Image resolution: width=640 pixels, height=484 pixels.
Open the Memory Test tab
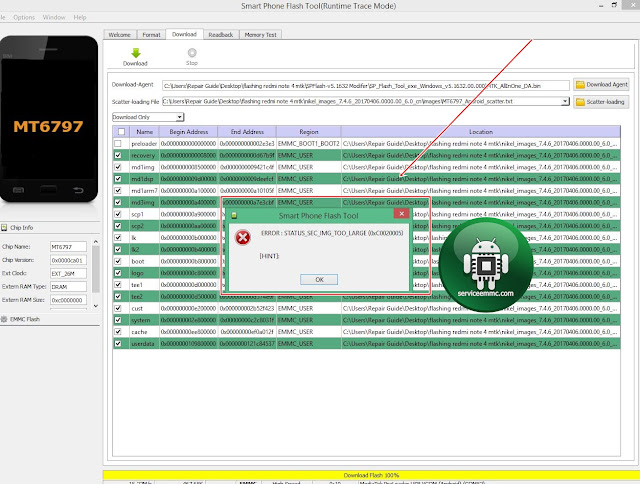click(260, 35)
